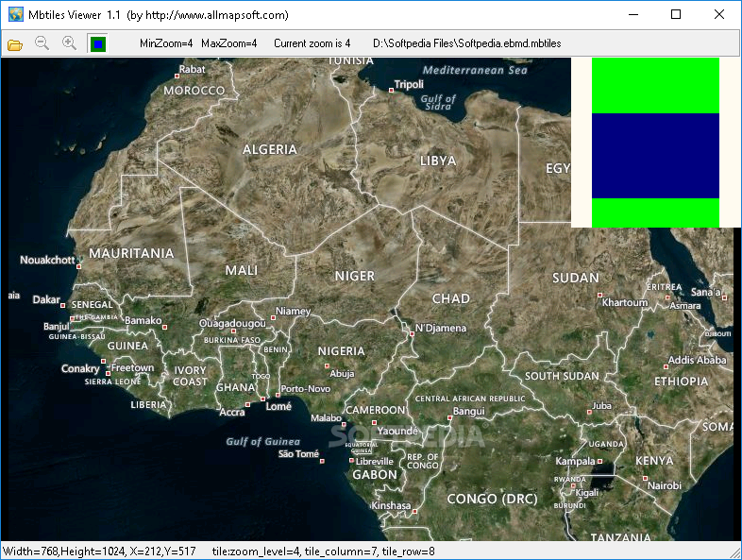
Task: Zoom out using magnifier minus icon
Action: point(42,43)
